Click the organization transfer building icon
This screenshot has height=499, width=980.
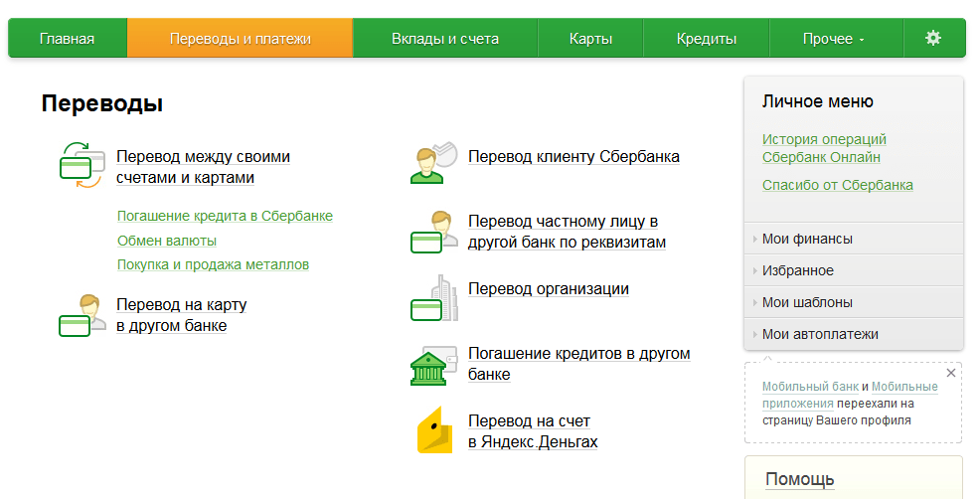pos(434,298)
